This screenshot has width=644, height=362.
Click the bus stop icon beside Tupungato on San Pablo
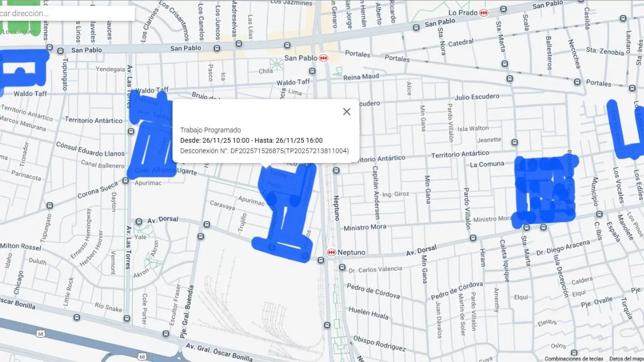[x=61, y=50]
